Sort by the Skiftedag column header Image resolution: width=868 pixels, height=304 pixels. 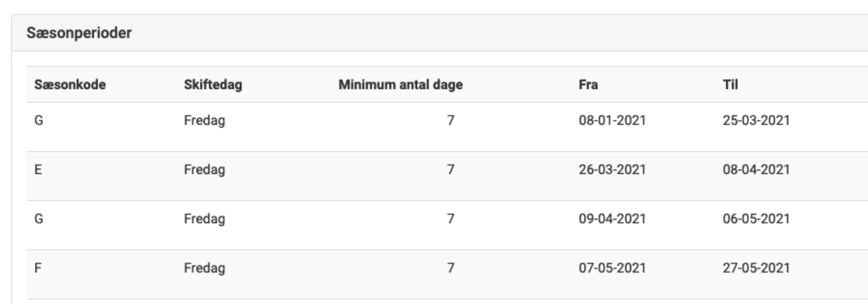(x=212, y=85)
